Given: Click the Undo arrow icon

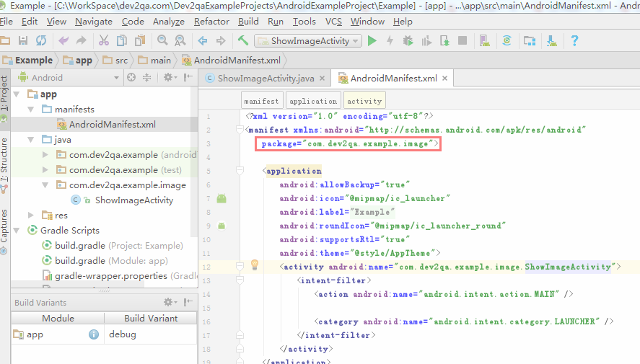Looking at the screenshot, I should tap(63, 41).
